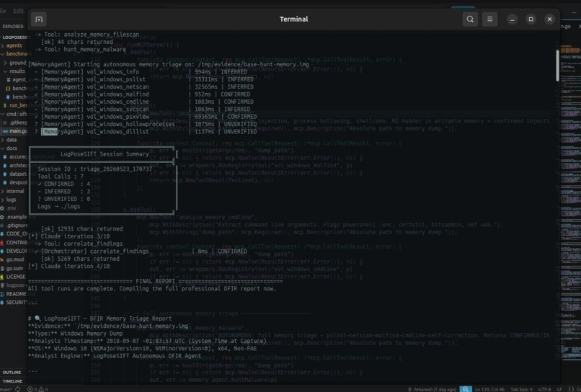Click the main branch indicator in status bar
The height and width of the screenshot is (392, 581).
tap(6, 389)
